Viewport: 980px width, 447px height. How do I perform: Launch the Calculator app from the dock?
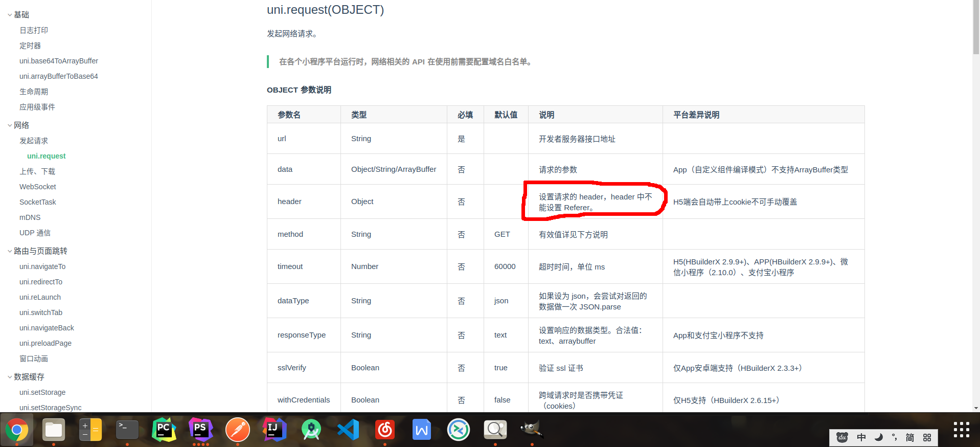(x=90, y=430)
